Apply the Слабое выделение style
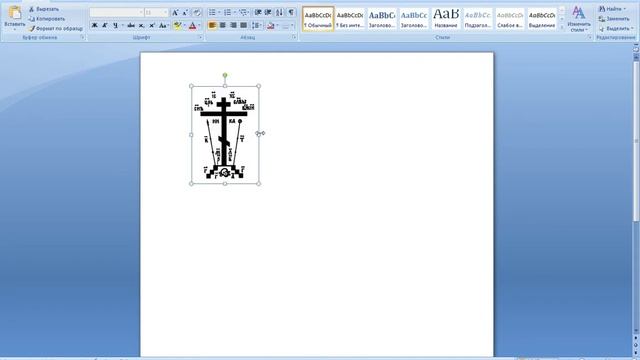Viewport: 640px width, 360px height. coord(510,19)
